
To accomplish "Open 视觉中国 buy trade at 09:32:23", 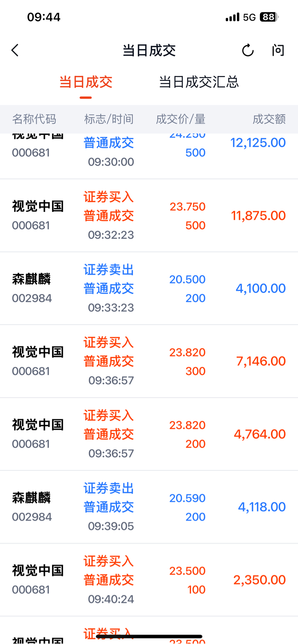I will [x=149, y=216].
